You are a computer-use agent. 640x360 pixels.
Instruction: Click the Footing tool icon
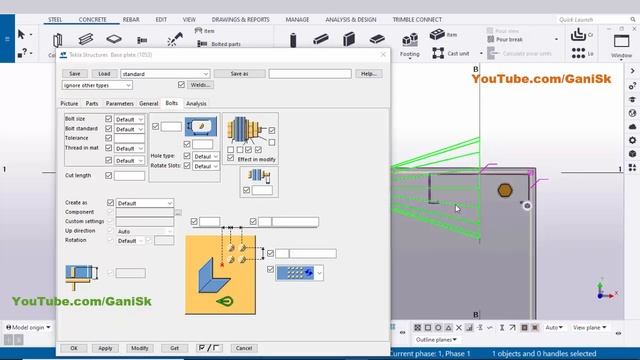pyautogui.click(x=409, y=40)
